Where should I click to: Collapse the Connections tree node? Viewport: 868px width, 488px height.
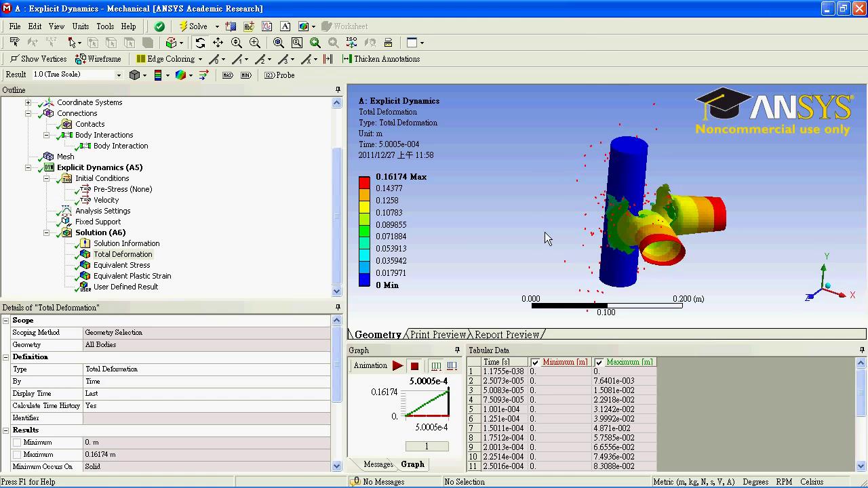coord(28,113)
